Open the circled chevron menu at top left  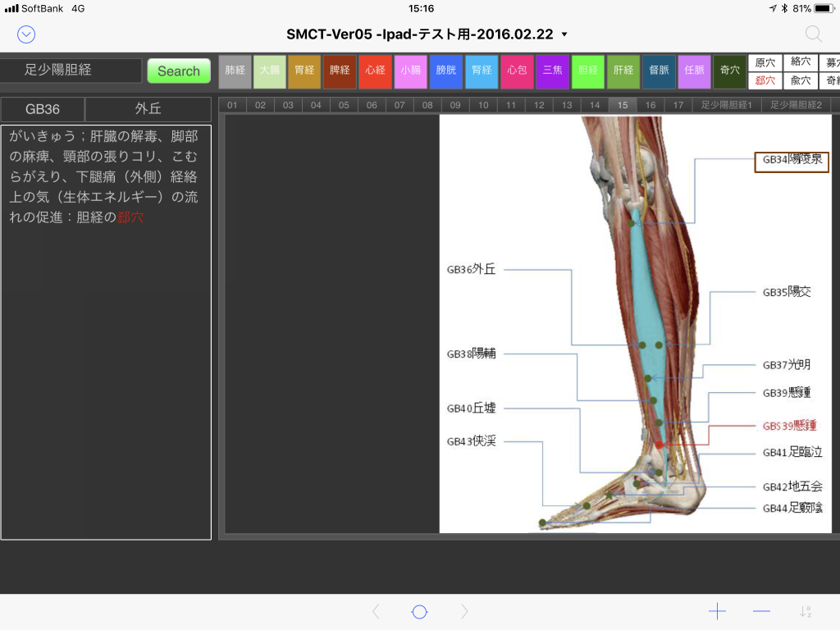click(26, 34)
